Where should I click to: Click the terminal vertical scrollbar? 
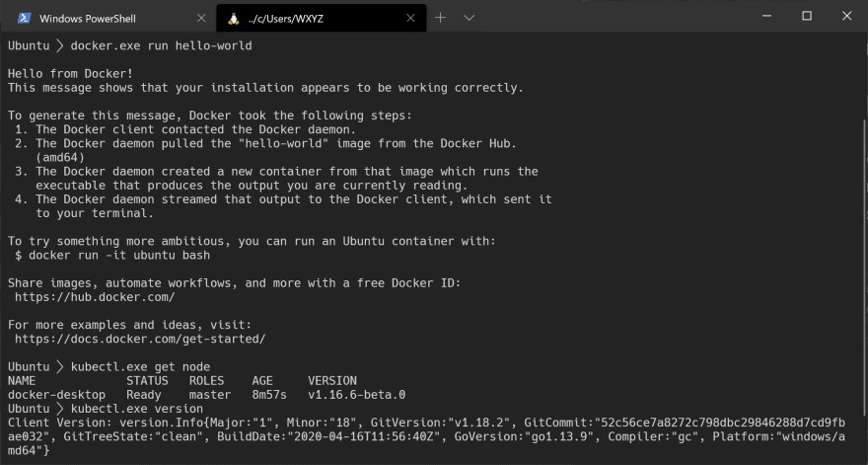[865, 266]
